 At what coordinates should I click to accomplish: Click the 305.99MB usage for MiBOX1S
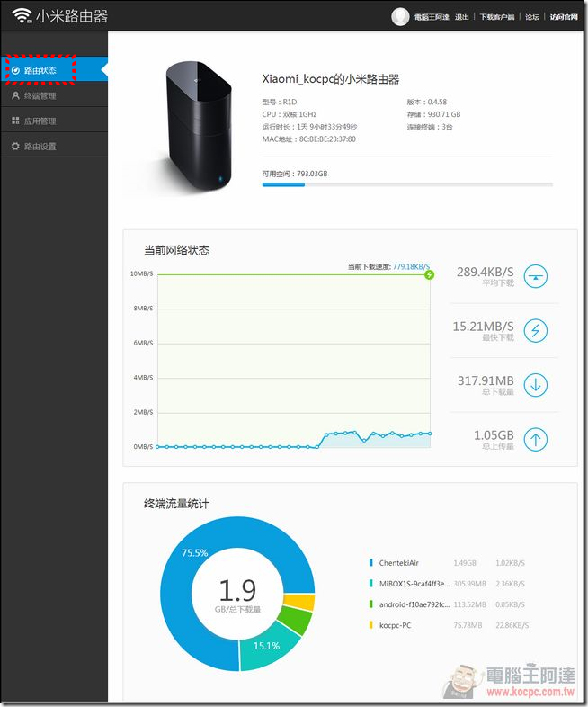469,584
